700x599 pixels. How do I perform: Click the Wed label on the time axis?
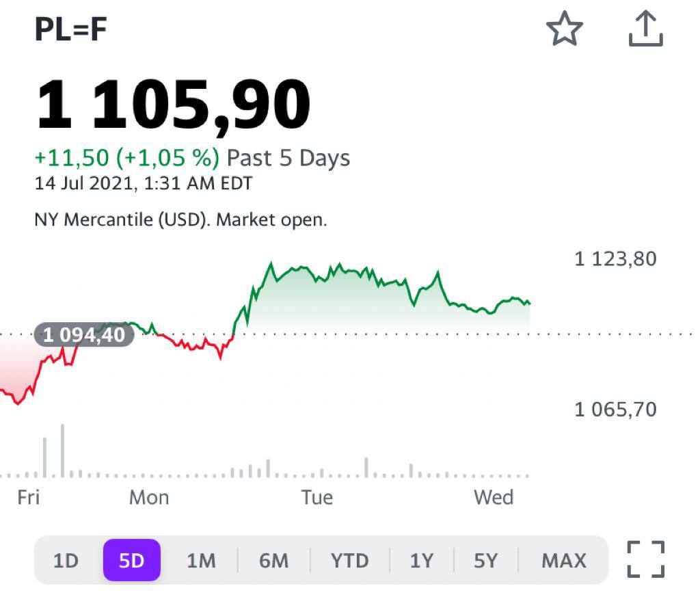[x=494, y=497]
